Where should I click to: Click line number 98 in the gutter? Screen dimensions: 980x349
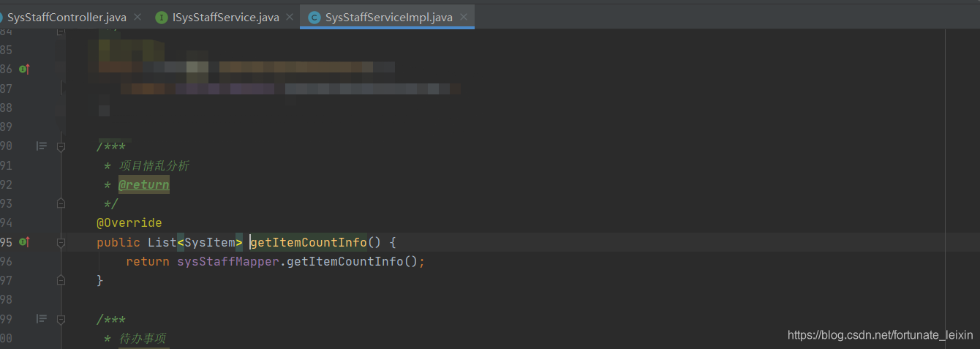click(x=6, y=300)
